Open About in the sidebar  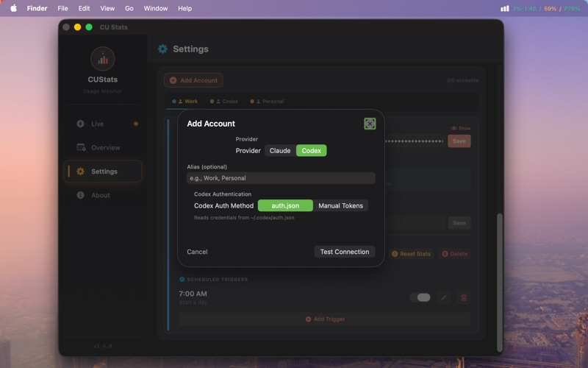tap(103, 195)
